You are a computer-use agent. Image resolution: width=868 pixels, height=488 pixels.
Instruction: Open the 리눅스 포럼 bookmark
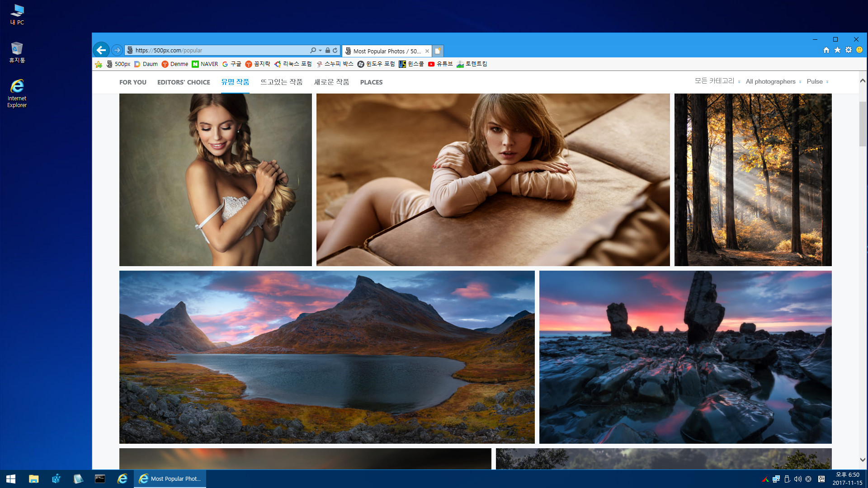[293, 64]
